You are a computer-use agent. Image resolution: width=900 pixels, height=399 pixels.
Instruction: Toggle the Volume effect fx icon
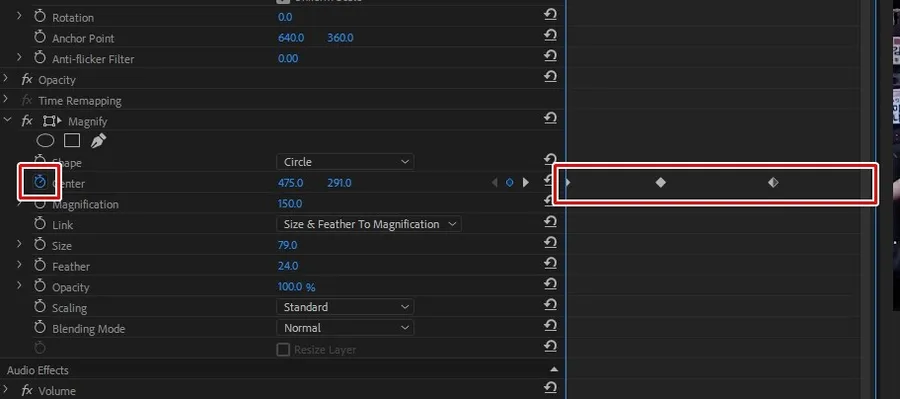27,390
